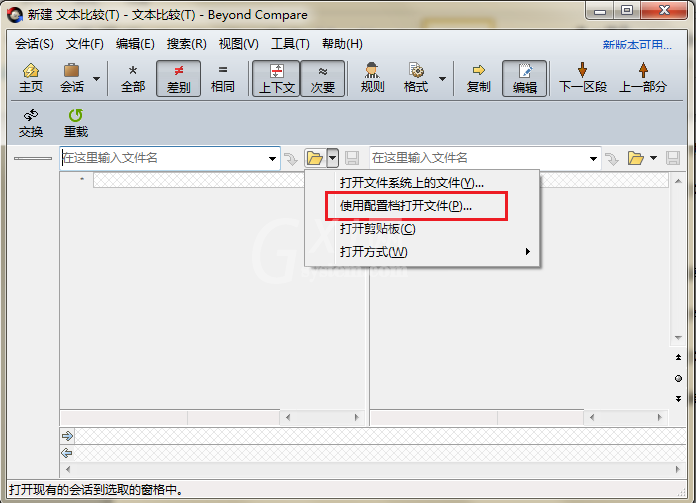696x503 pixels.
Task: Click left pane save disk icon
Action: [352, 158]
